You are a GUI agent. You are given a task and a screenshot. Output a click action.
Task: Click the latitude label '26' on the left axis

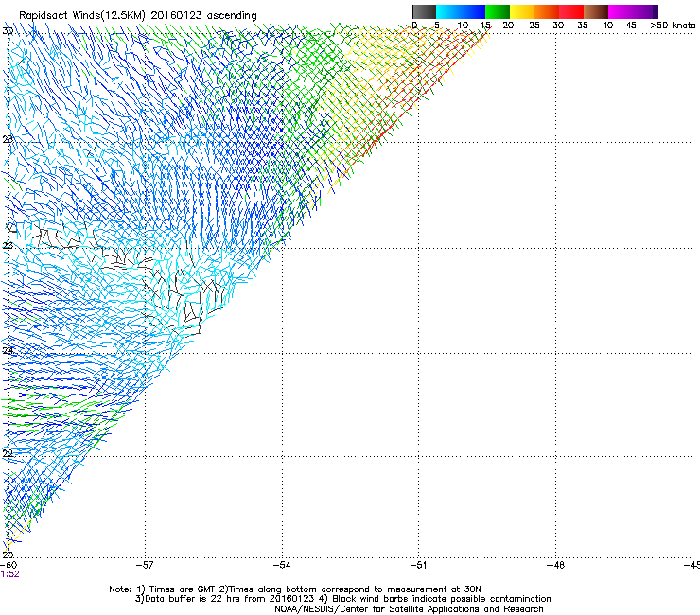pyautogui.click(x=8, y=245)
